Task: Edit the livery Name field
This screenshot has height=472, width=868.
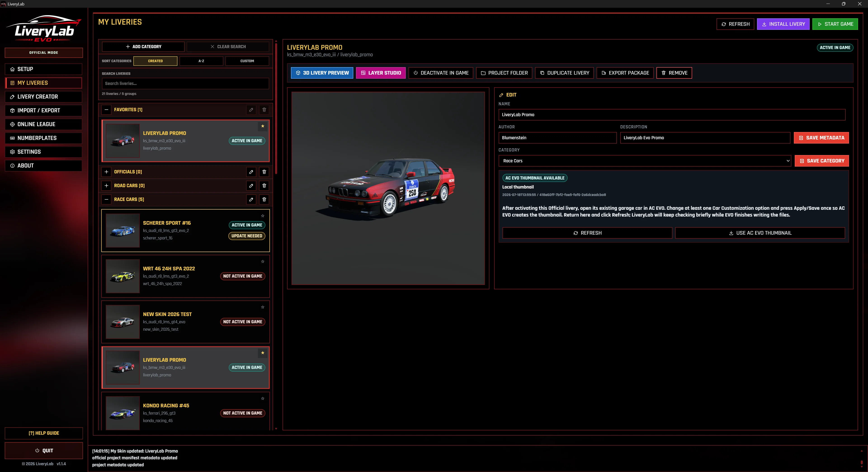Action: (x=672, y=115)
